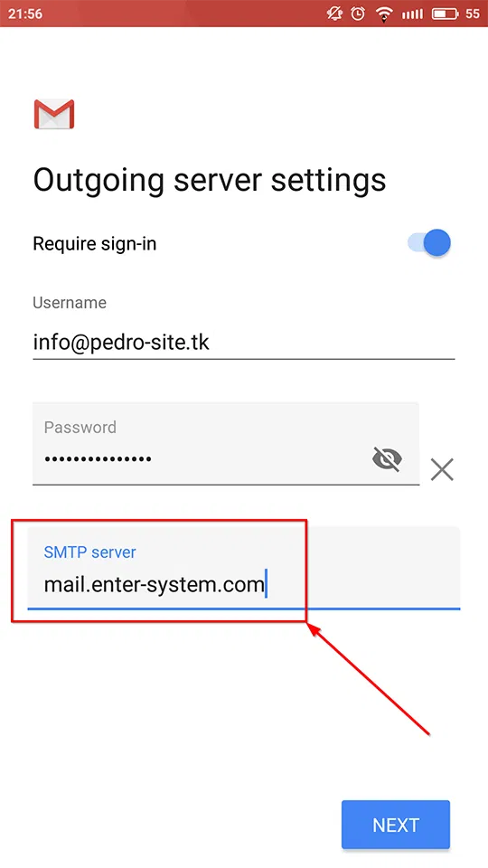Edit the Username field info@pedro-site.tk
The height and width of the screenshot is (868, 488).
pyautogui.click(x=243, y=343)
